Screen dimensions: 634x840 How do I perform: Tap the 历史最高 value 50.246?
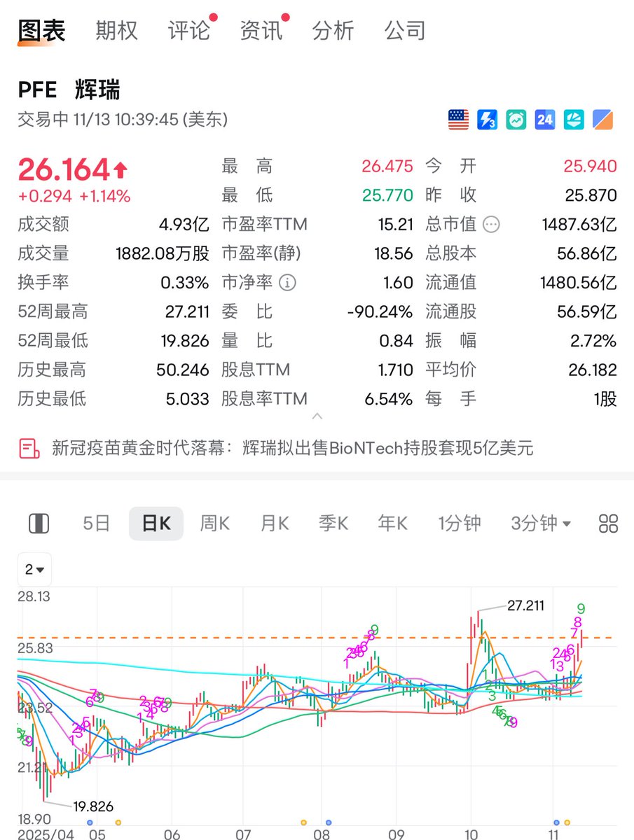pos(184,370)
